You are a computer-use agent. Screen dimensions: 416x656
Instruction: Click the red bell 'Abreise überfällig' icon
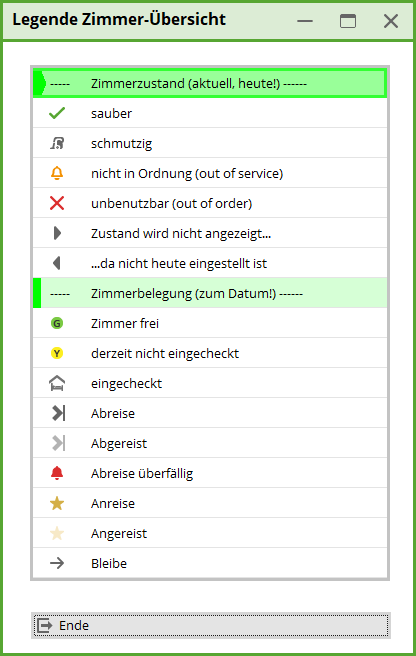pyautogui.click(x=57, y=473)
